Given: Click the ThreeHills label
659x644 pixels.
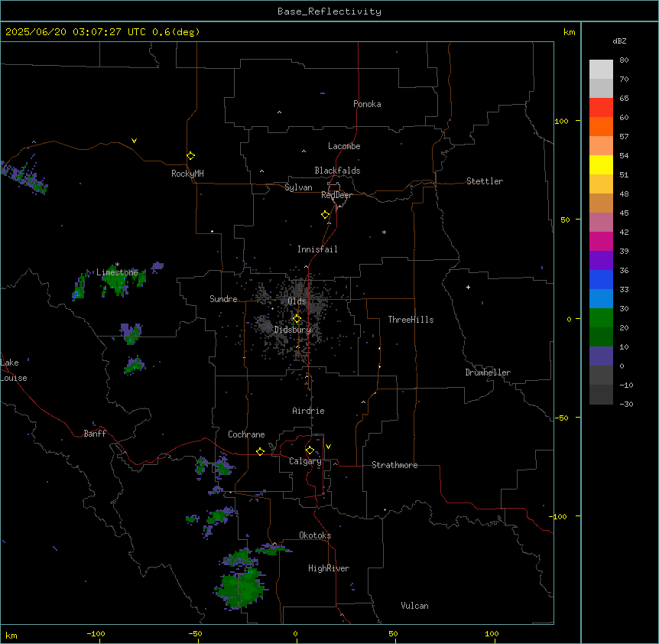Looking at the screenshot, I should click(x=411, y=320).
